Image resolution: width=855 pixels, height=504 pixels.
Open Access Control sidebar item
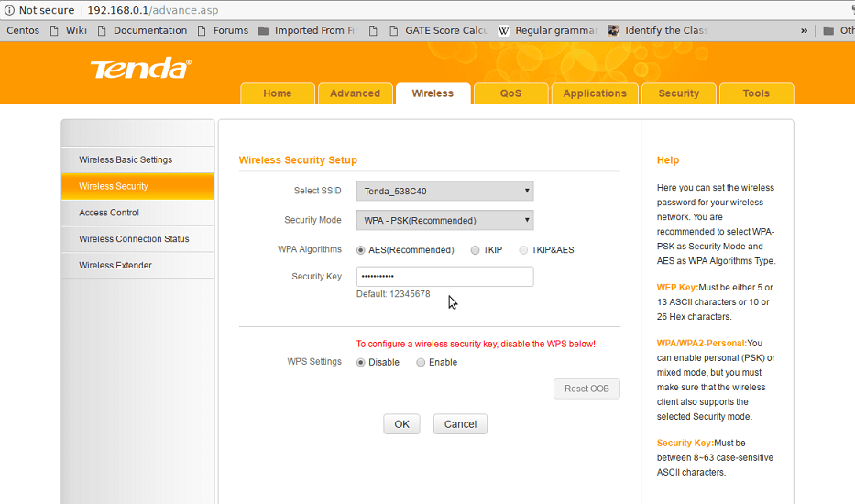coord(138,213)
